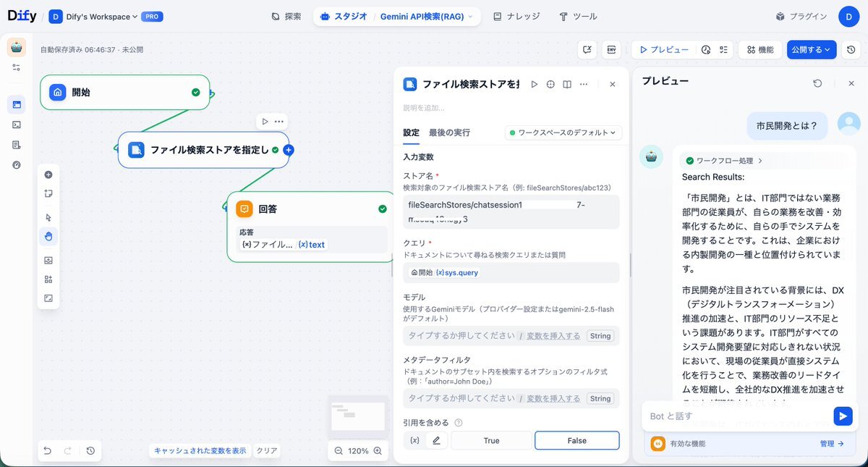
Task: Restart the preview conversation
Action: (x=817, y=83)
